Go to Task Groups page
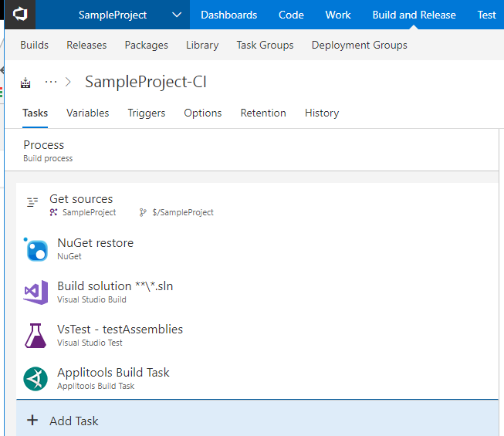Viewport: 504px width, 436px height. pyautogui.click(x=265, y=45)
